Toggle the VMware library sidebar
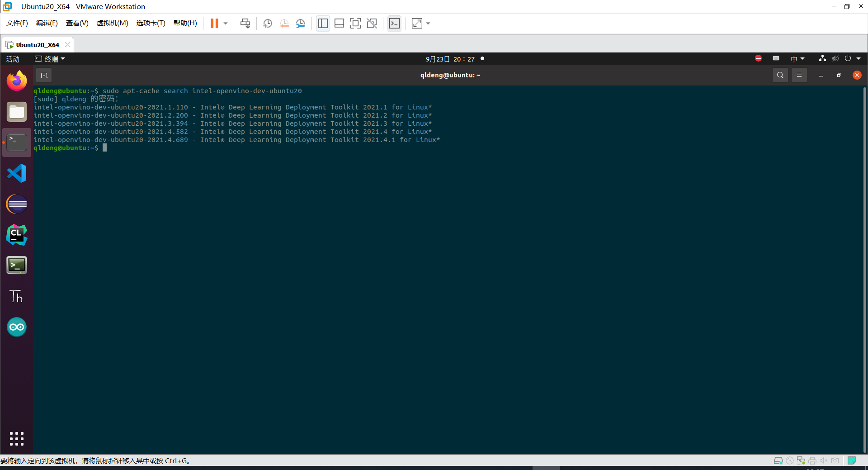 tap(323, 24)
